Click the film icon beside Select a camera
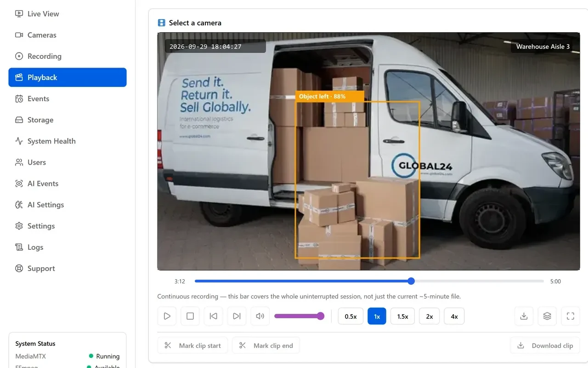The image size is (588, 368). tap(161, 23)
